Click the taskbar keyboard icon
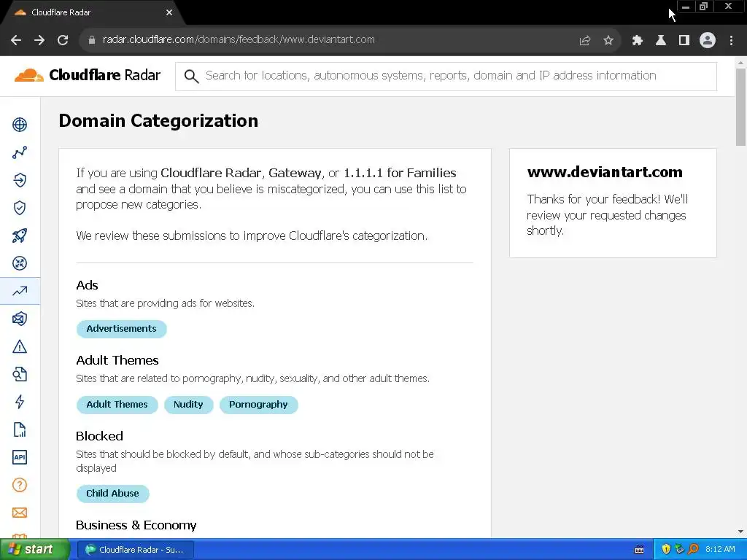747x560 pixels. click(x=639, y=550)
